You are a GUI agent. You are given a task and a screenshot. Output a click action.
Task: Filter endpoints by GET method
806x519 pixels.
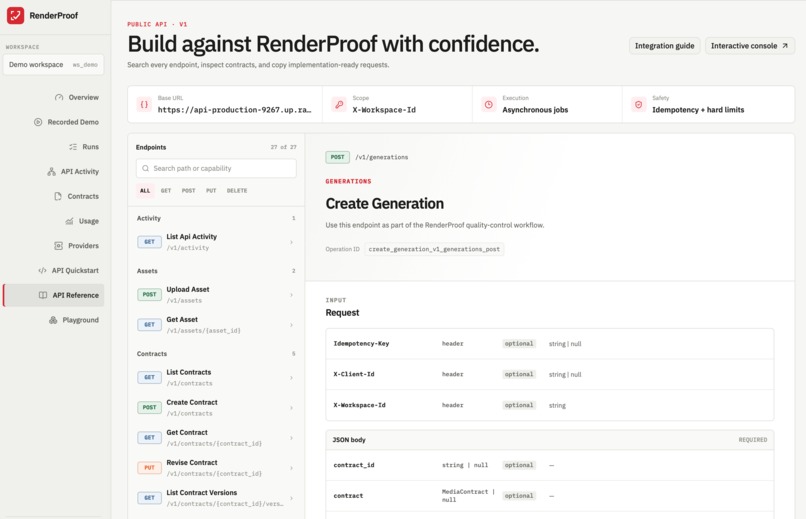point(166,191)
